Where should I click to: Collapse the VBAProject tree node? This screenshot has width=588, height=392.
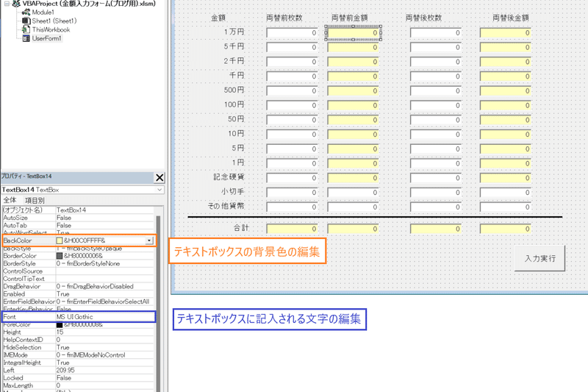7,4
